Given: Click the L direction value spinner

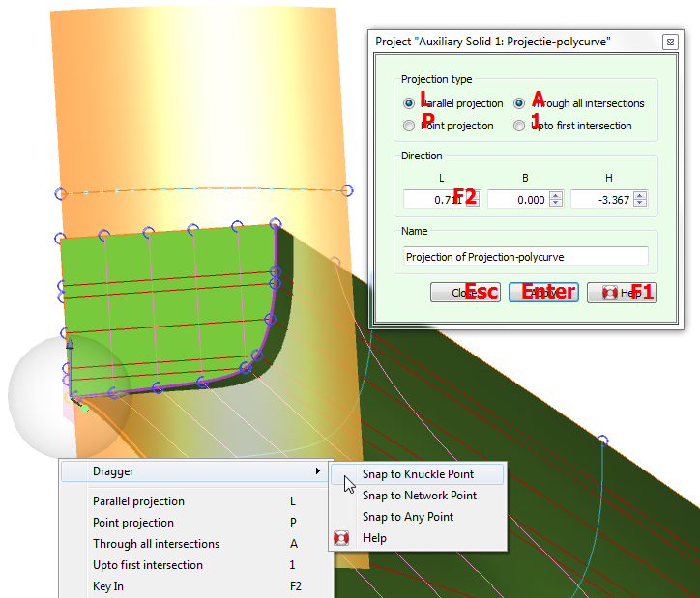Looking at the screenshot, I should 473,198.
